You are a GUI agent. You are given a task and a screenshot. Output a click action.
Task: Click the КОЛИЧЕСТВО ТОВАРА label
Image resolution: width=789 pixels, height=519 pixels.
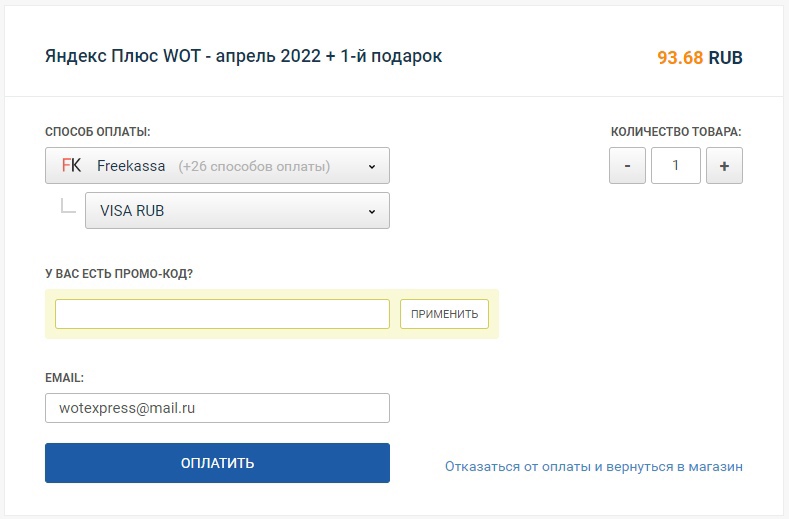point(676,132)
